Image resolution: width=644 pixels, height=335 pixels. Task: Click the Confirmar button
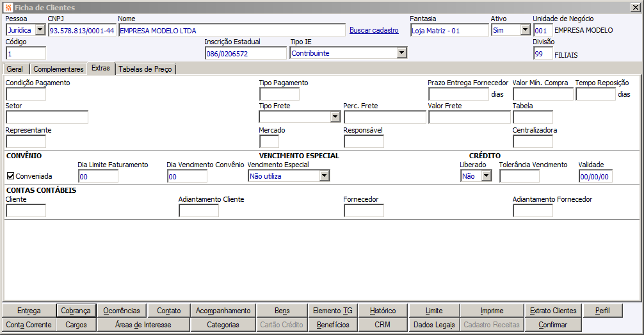click(553, 325)
